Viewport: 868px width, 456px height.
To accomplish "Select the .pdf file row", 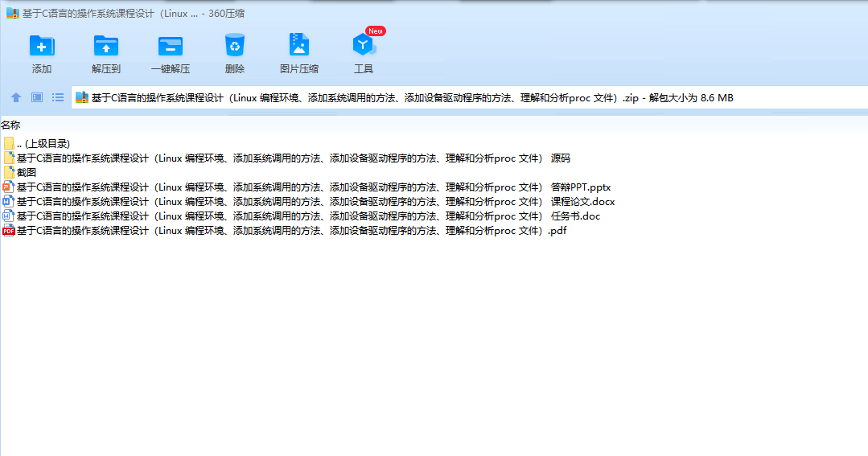I will click(285, 230).
